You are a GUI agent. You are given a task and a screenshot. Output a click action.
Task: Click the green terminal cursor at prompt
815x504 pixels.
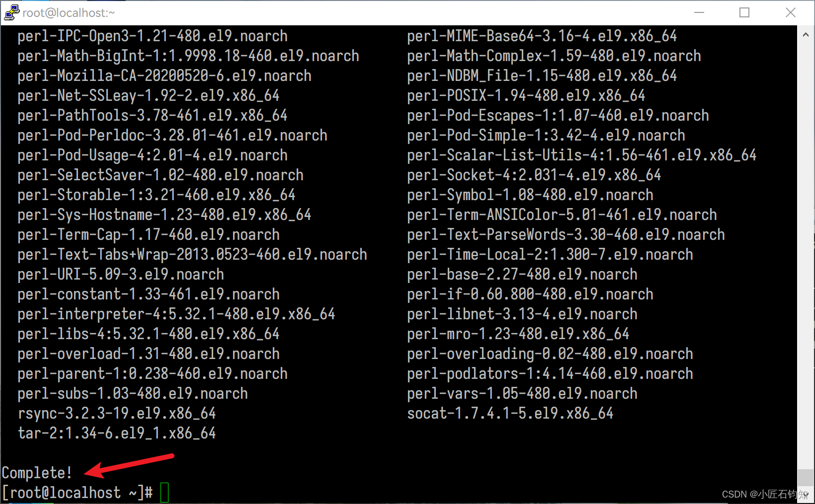(164, 493)
